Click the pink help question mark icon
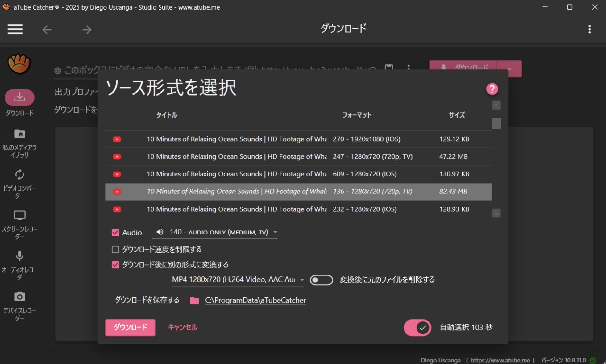This screenshot has height=364, width=606. [x=492, y=89]
